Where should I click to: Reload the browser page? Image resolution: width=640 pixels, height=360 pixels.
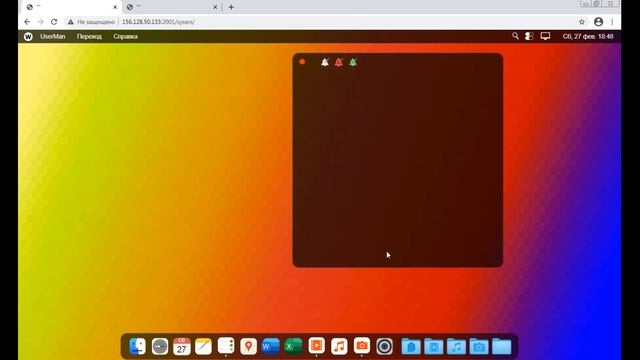[54, 22]
